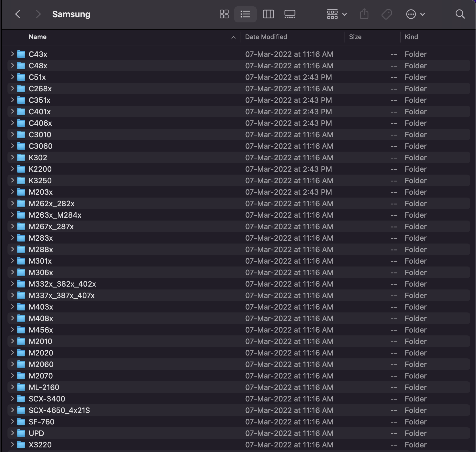The height and width of the screenshot is (452, 476).
Task: Click the C401x folder icon
Action: tap(21, 112)
